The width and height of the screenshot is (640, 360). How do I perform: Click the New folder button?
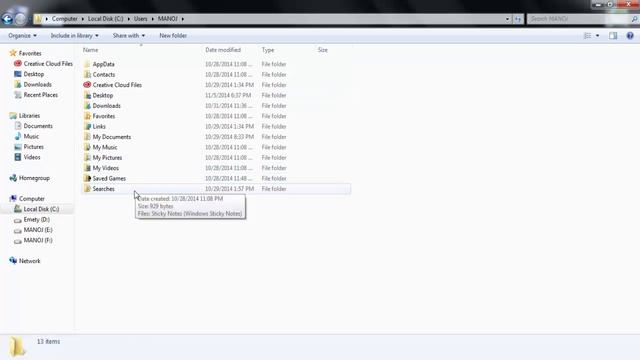click(173, 36)
